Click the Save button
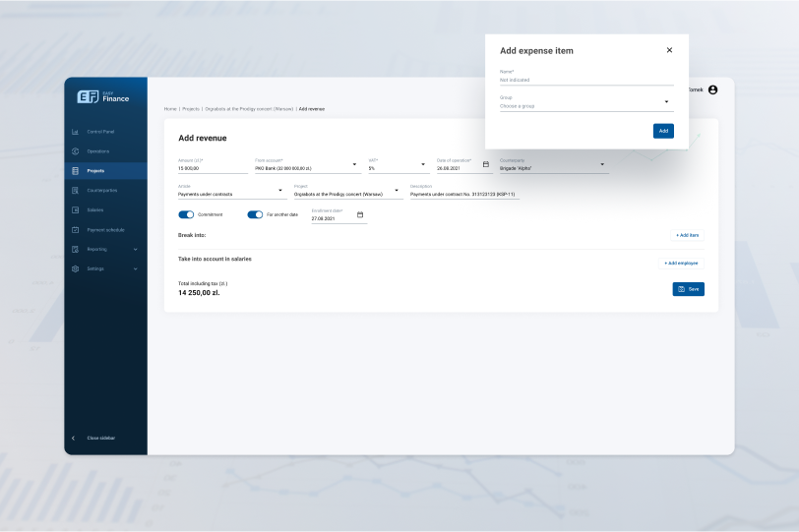Viewport: 799px width, 532px height. click(x=688, y=289)
